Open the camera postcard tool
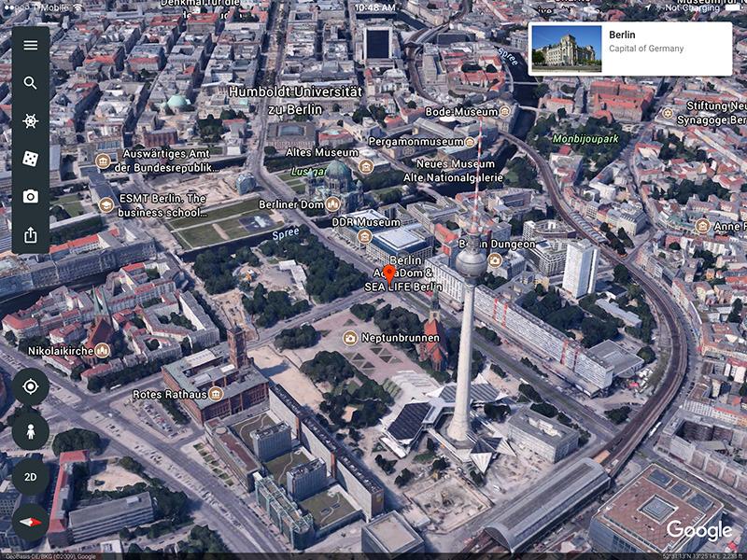 click(x=31, y=196)
